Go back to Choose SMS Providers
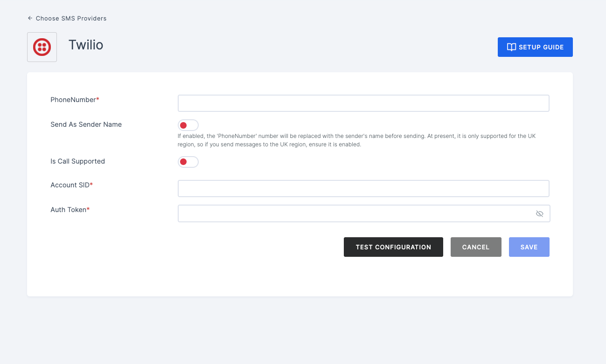 pyautogui.click(x=67, y=18)
